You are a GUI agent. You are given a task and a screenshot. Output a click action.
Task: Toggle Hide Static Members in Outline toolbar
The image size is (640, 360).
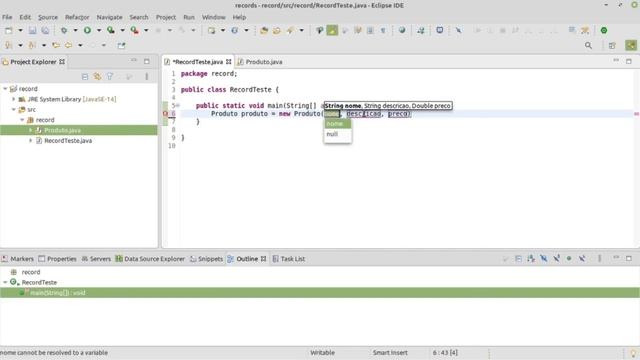point(556,259)
